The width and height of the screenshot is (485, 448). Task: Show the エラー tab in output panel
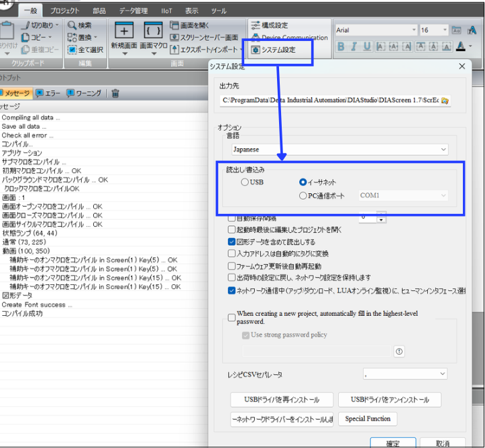pyautogui.click(x=48, y=93)
